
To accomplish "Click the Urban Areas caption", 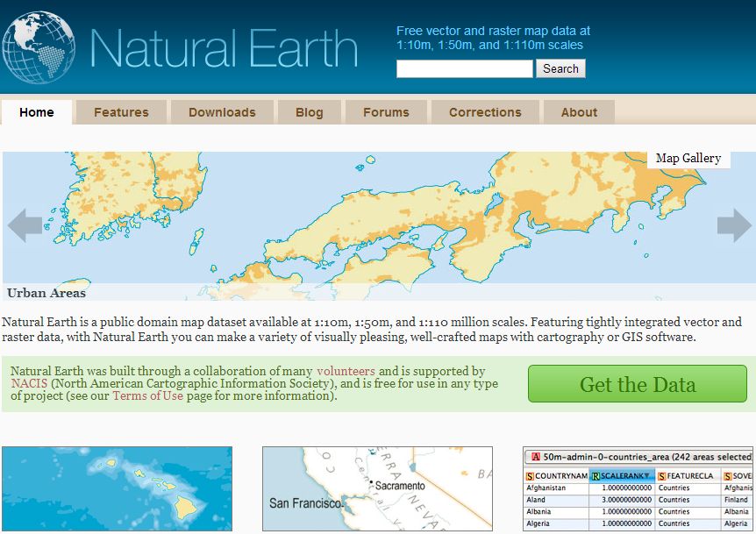I will (46, 293).
